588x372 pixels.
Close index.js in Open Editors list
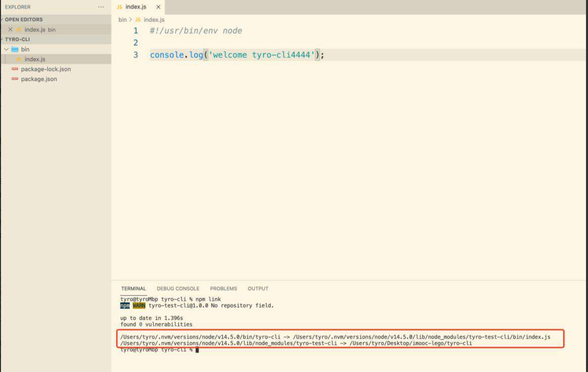coord(10,29)
